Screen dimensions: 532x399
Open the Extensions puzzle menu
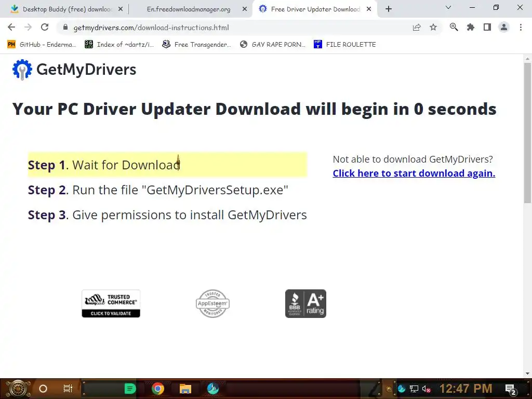[470, 27]
